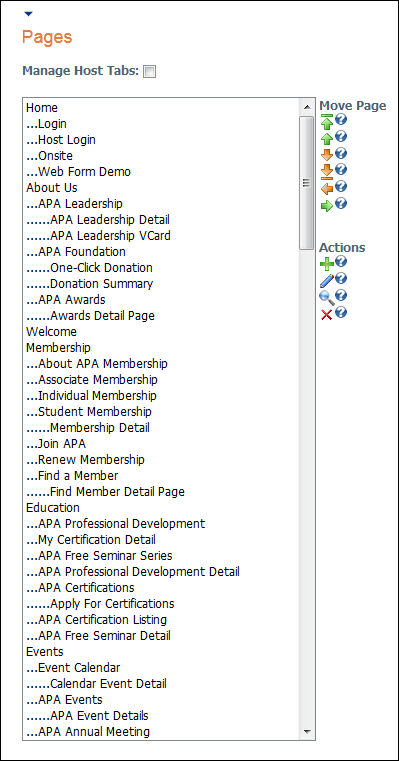The width and height of the screenshot is (399, 761).
Task: Click the red X Delete Page icon
Action: pyautogui.click(x=327, y=315)
